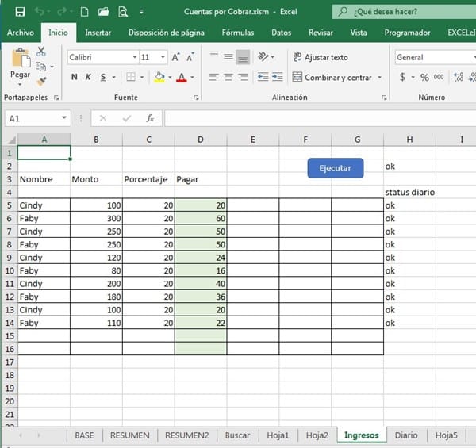Image resolution: width=476 pixels, height=448 pixels.
Task: Click the Increase Font Size icon
Action: pos(176,57)
